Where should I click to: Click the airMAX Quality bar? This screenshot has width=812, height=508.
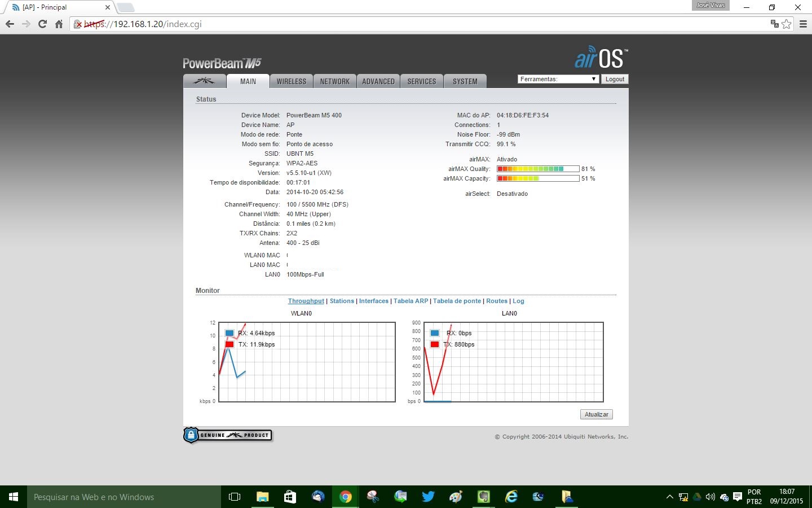(538, 169)
